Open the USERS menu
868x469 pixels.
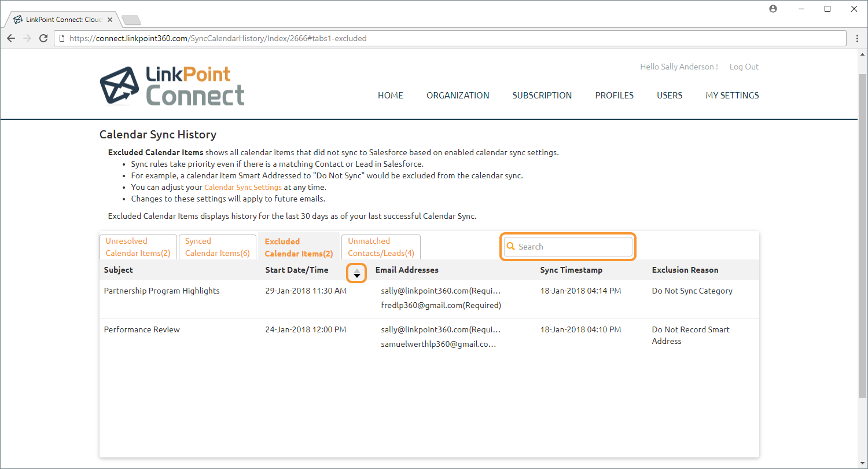670,96
